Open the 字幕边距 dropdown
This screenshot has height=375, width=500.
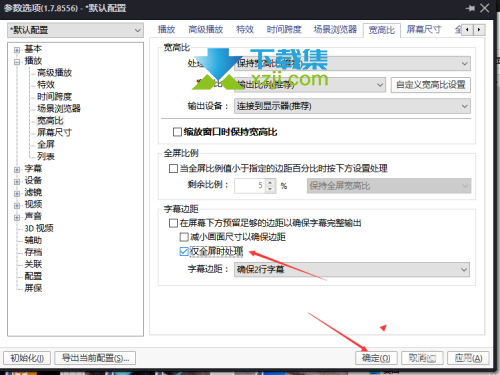tap(352, 269)
